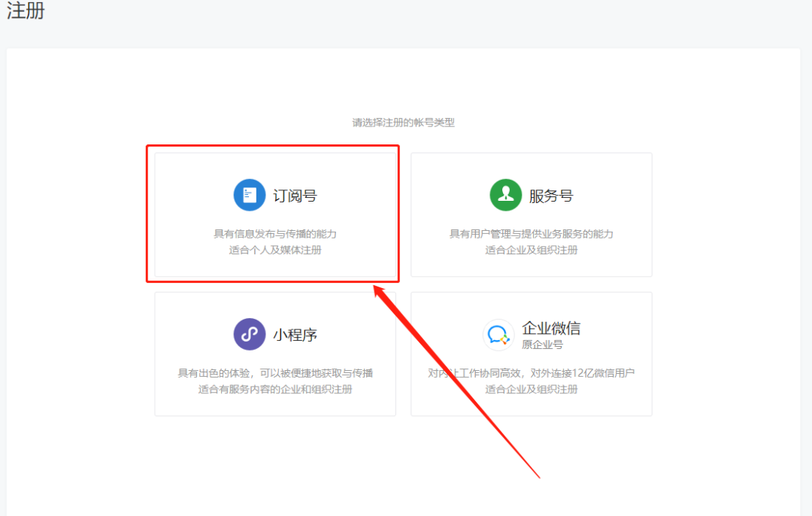
Task: Click text 适合个人及媒体注册
Action: 275,250
